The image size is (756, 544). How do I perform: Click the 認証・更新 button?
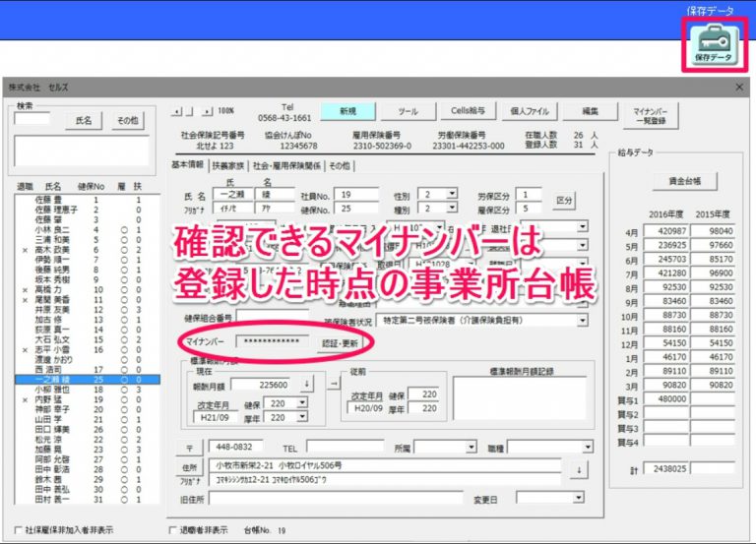340,343
